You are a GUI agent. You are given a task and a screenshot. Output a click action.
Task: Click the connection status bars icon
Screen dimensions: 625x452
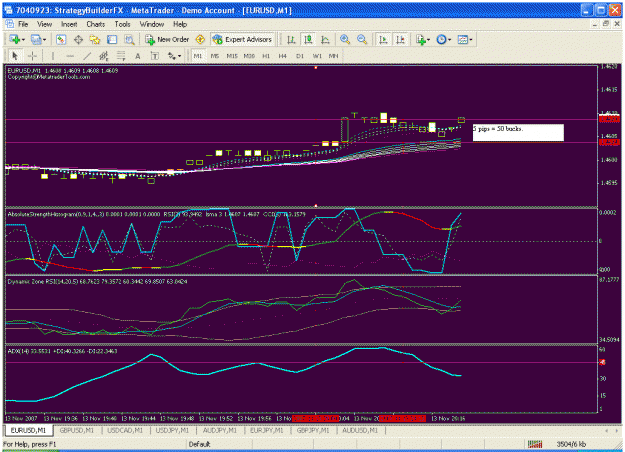(535, 444)
